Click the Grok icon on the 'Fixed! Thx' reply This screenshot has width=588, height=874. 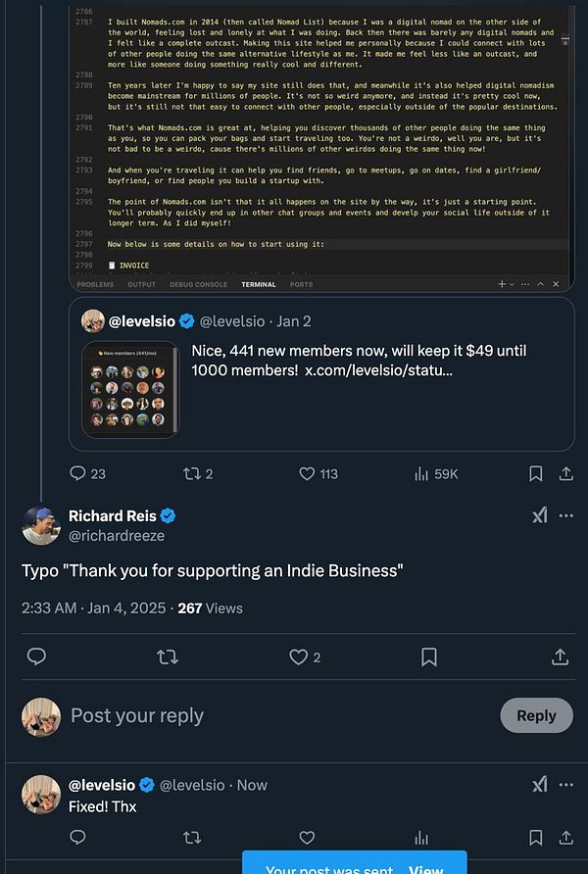pos(540,784)
